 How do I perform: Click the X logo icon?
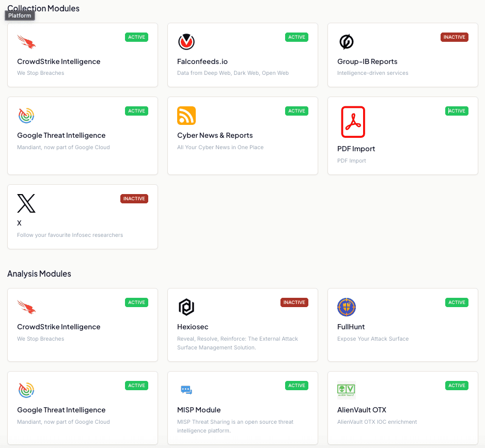(x=26, y=203)
